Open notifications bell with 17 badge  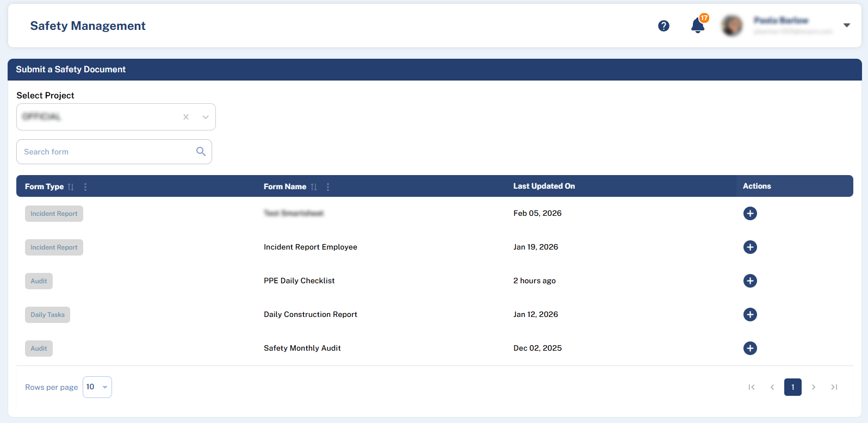point(698,24)
